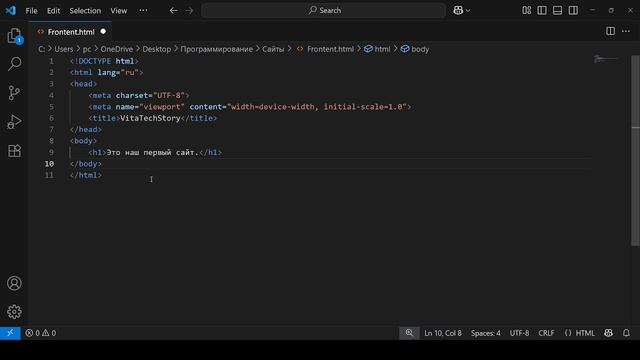This screenshot has height=360, width=640.
Task: Open the Run and Debug view
Action: (x=14, y=122)
